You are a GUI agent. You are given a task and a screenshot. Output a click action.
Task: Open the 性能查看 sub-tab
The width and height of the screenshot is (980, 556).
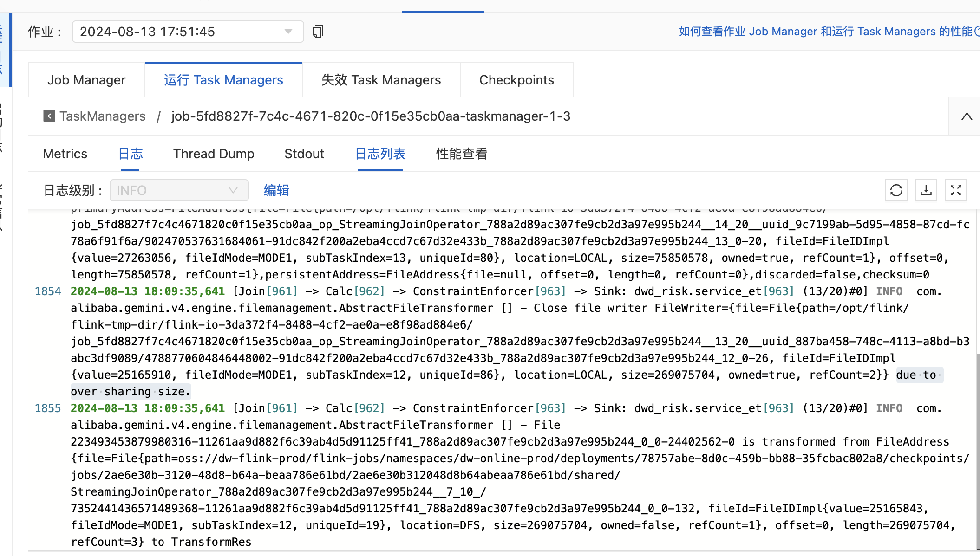point(461,154)
